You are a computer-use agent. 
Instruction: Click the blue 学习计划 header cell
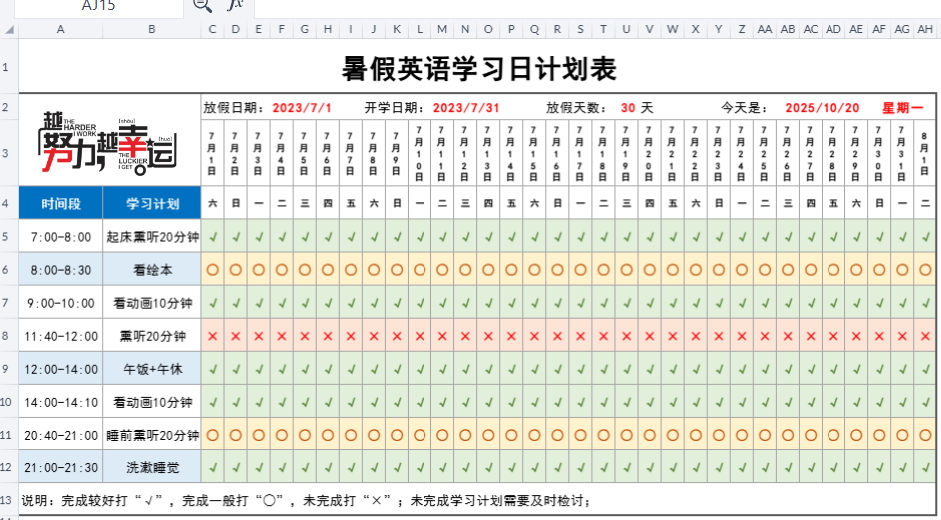click(x=151, y=204)
